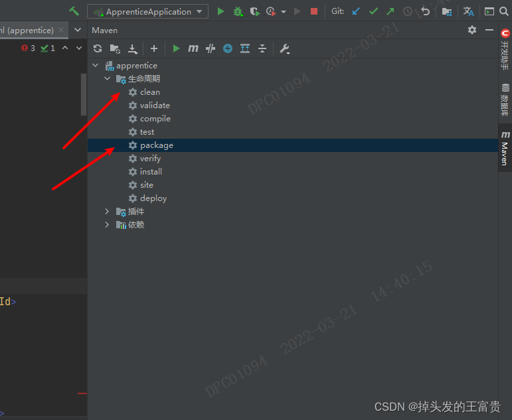512x420 pixels.
Task: Run ApprenticeApplication with the green play button
Action: pos(220,11)
